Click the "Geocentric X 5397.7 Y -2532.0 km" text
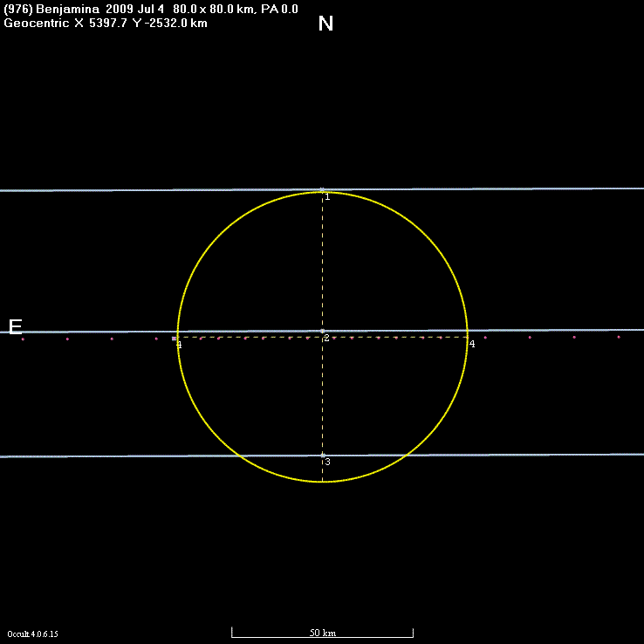The width and height of the screenshot is (644, 644). click(106, 23)
